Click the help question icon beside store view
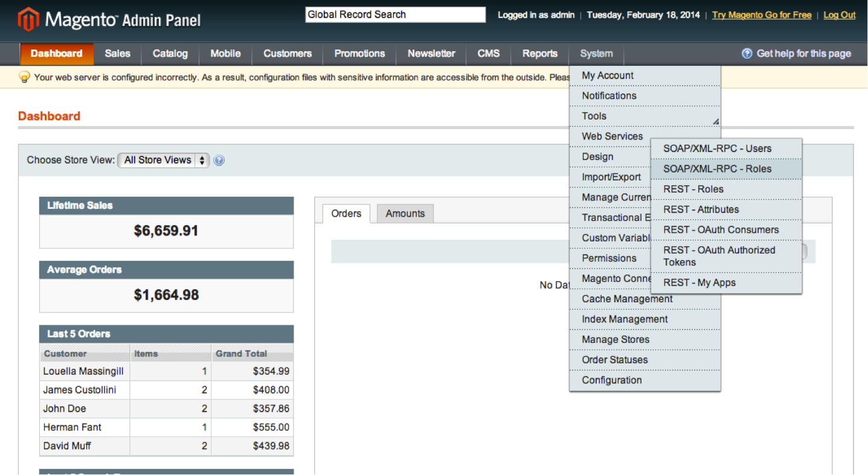 pos(219,161)
